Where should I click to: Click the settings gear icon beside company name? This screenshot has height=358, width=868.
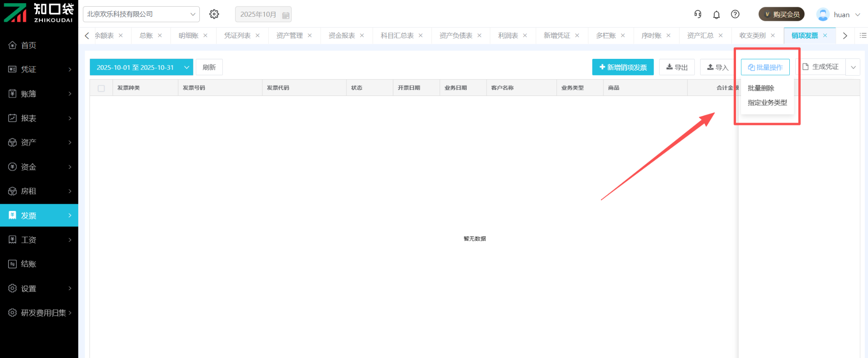[214, 14]
